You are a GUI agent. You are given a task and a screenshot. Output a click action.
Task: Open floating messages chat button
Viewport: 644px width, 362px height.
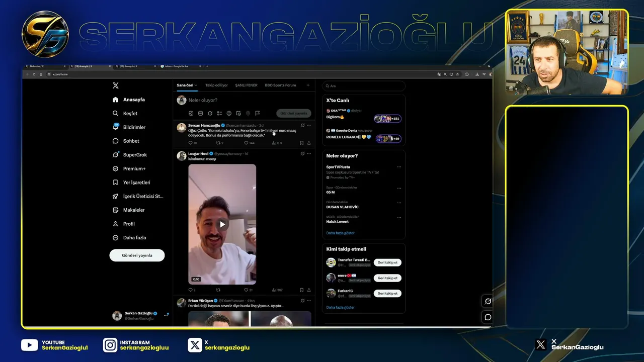coord(488,317)
